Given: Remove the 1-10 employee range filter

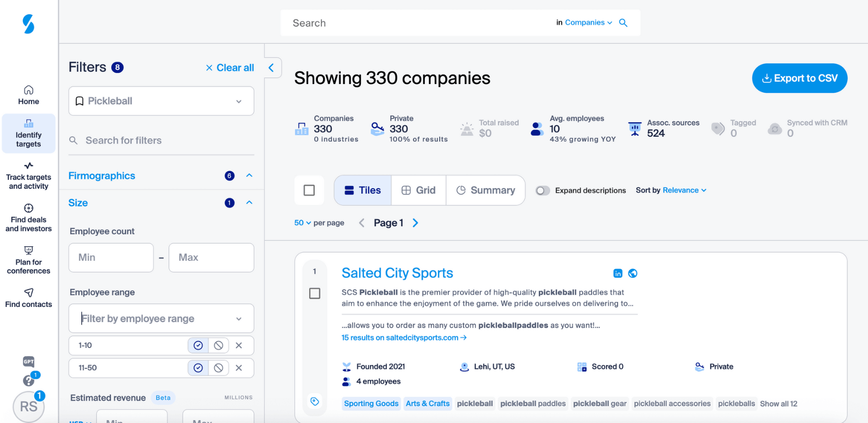Looking at the screenshot, I should click(239, 345).
